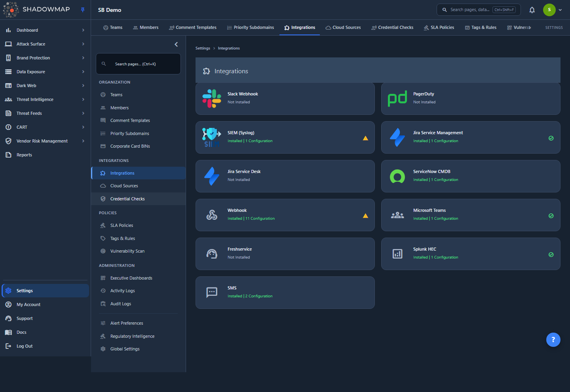Click the Webhook integration icon
The width and height of the screenshot is (570, 392).
tap(212, 215)
